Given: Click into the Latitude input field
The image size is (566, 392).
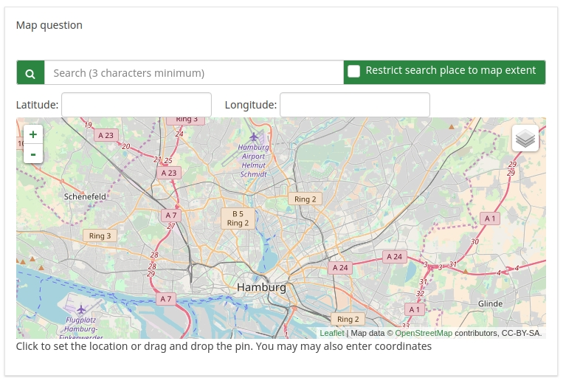Looking at the screenshot, I should coord(137,105).
